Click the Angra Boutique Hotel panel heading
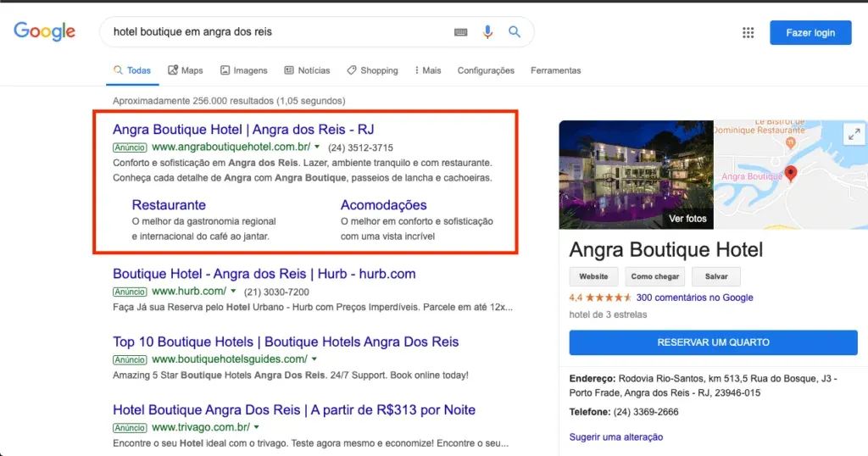Screen dimensions: 868x456 pos(666,249)
